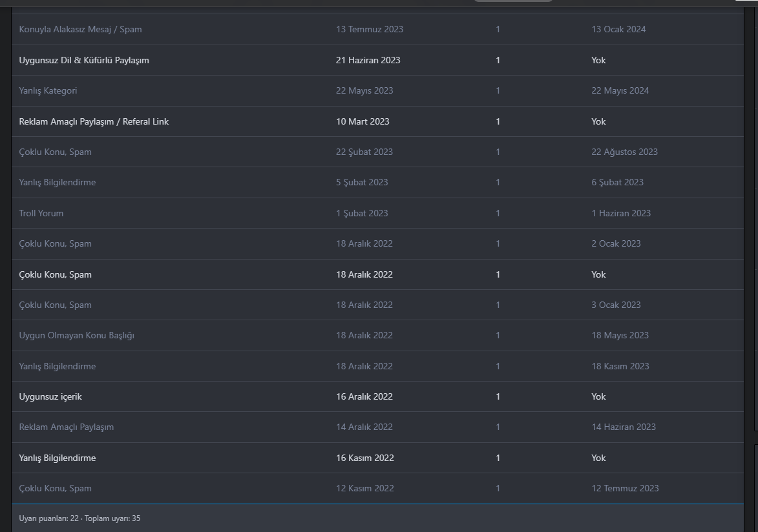758x532 pixels.
Task: Select the expiry date 3 Ocak 2023
Action: coord(616,305)
